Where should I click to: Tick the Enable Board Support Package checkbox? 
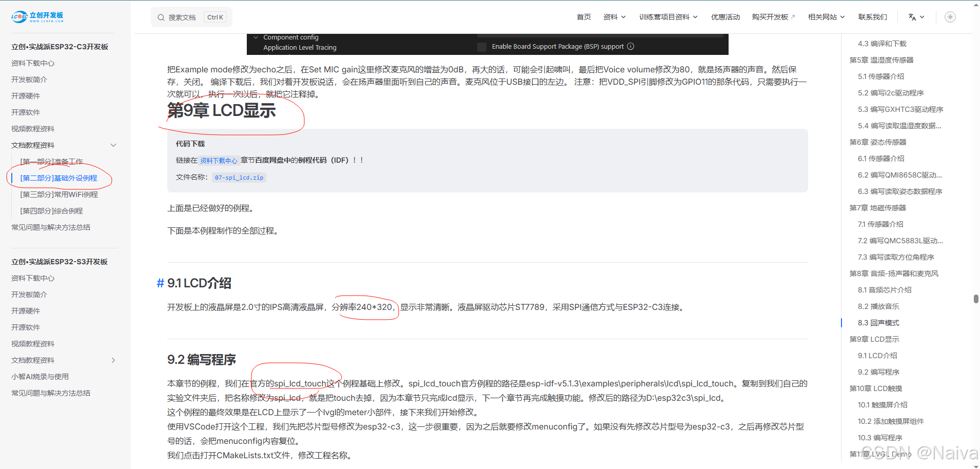click(x=482, y=47)
